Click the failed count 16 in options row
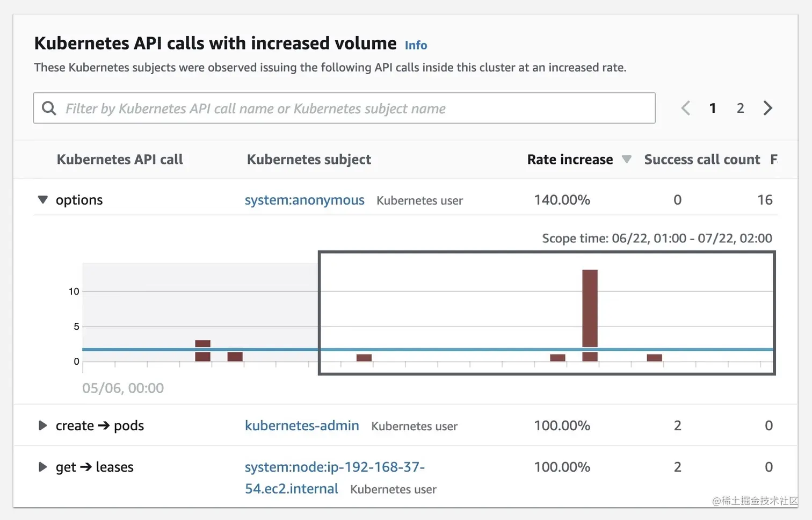 click(x=765, y=200)
